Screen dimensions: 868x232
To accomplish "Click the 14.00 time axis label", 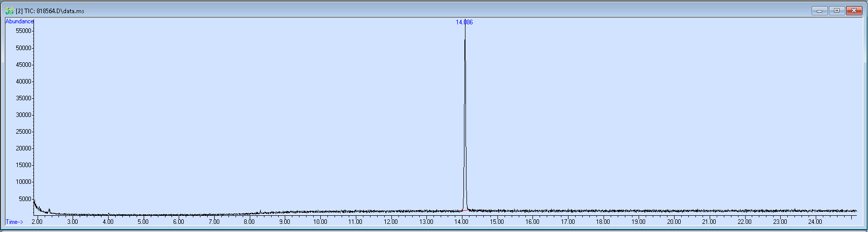I will coord(461,222).
